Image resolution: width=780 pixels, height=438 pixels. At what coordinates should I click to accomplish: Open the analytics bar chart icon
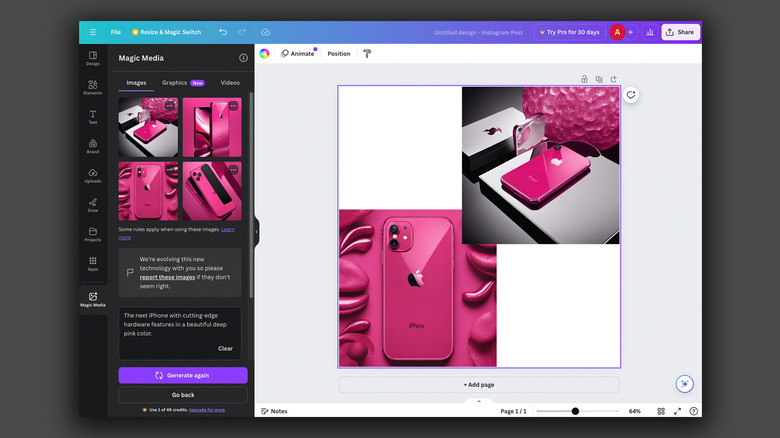(x=650, y=32)
